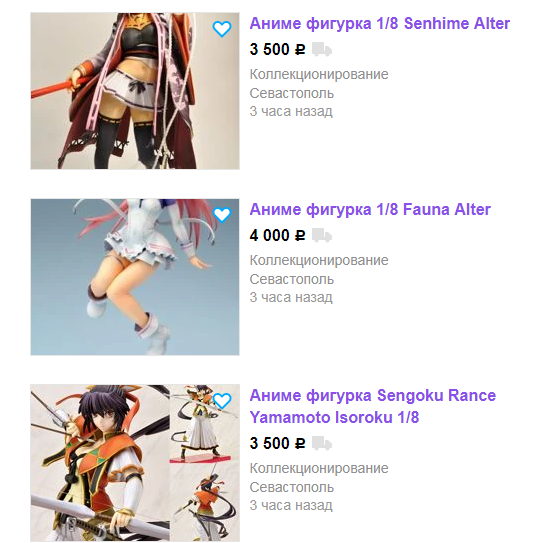Click delivery truck icon for Yamamoto Isoroku listing
Image resolution: width=541 pixels, height=543 pixels.
pos(322,443)
